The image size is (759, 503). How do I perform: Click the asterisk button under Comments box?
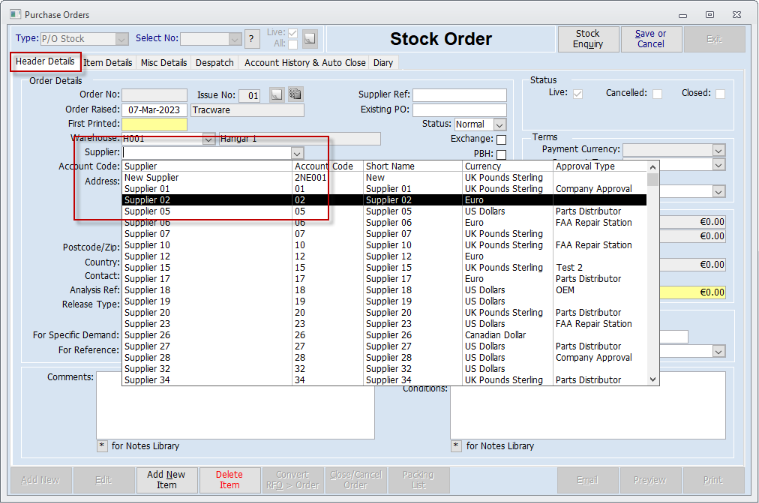pos(102,445)
